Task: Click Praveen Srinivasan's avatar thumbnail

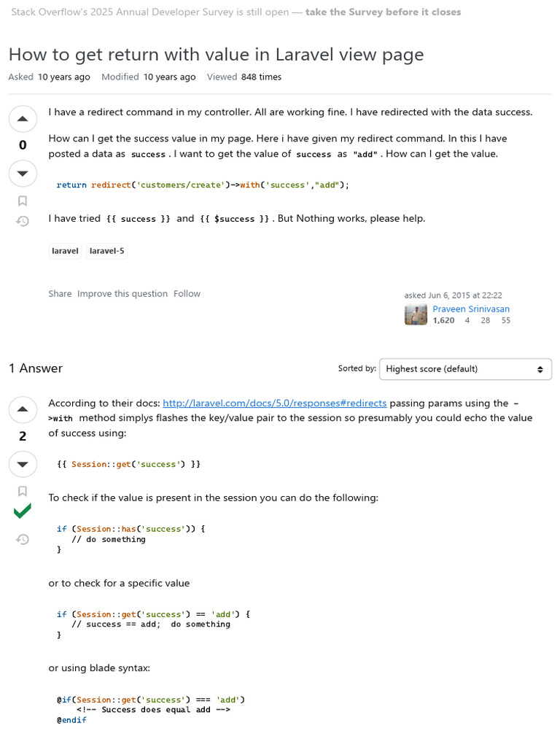Action: coord(416,314)
